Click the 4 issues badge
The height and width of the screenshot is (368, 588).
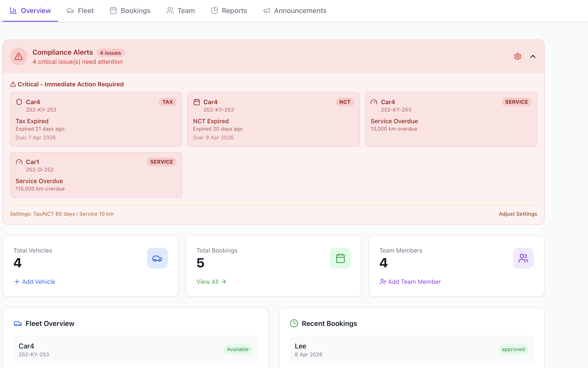(110, 53)
